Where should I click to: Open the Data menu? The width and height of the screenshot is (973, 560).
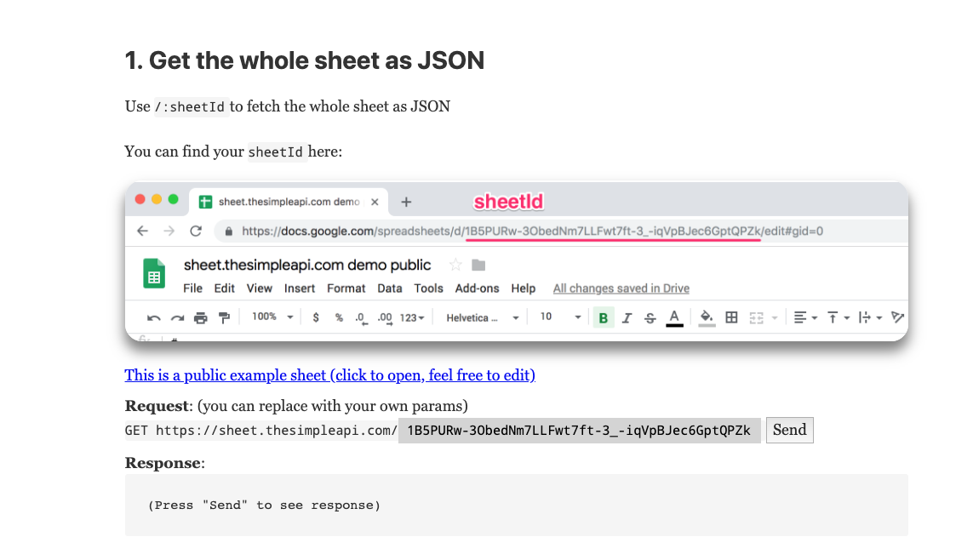click(x=390, y=289)
